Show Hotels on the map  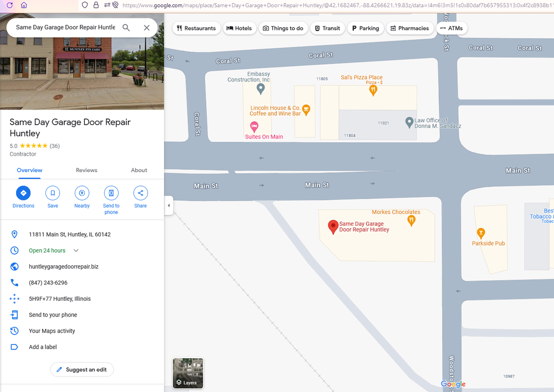(x=239, y=28)
